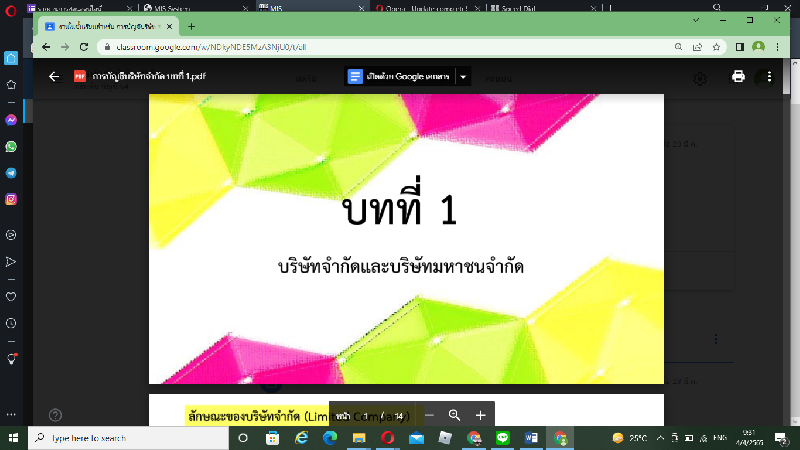Zoom in with the plus button
The image size is (800, 450).
point(480,415)
